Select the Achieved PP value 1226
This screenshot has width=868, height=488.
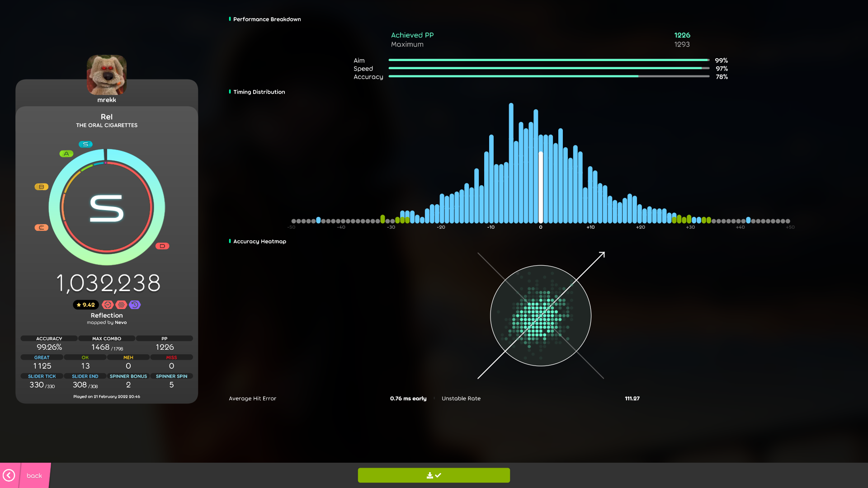tap(683, 35)
